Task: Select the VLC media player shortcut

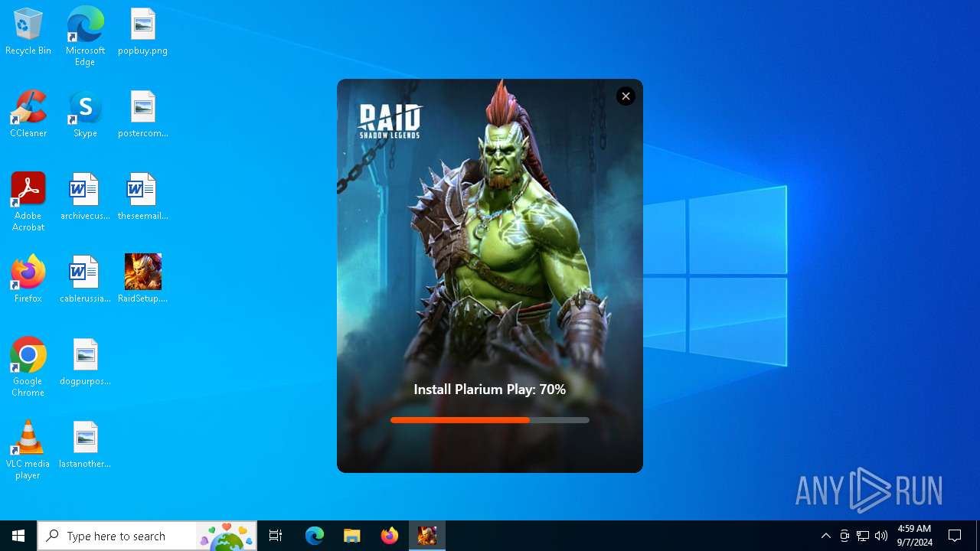Action: click(x=28, y=450)
